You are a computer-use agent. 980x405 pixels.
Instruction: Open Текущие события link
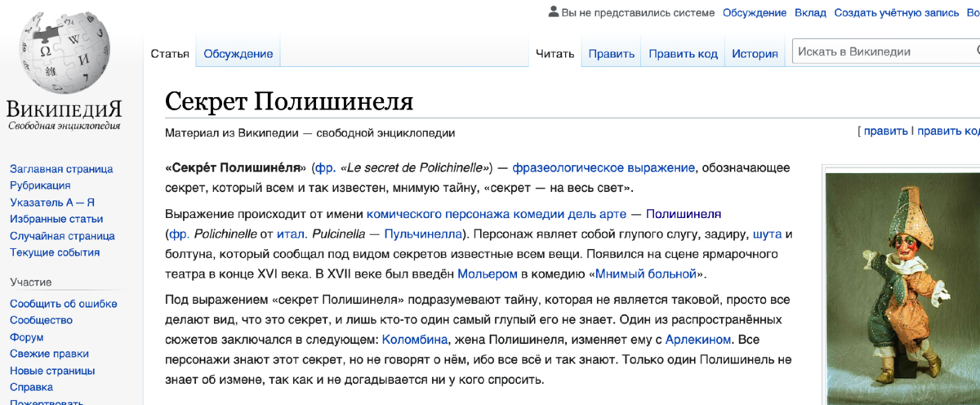pos(55,252)
